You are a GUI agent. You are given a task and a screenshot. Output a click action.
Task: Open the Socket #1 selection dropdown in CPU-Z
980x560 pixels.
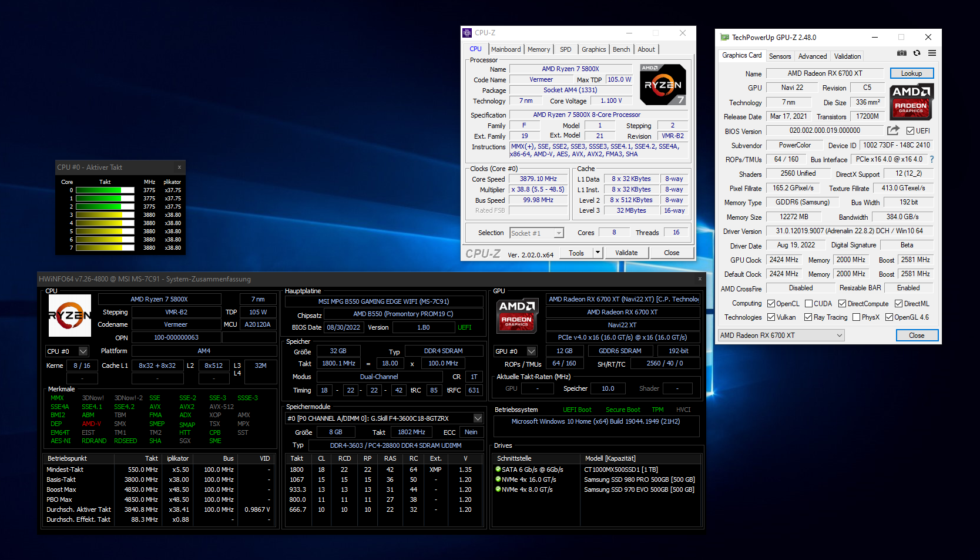point(559,233)
